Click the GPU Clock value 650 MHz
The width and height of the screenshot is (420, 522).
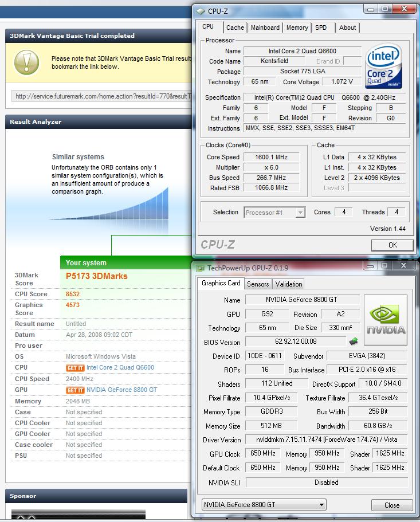tap(262, 453)
